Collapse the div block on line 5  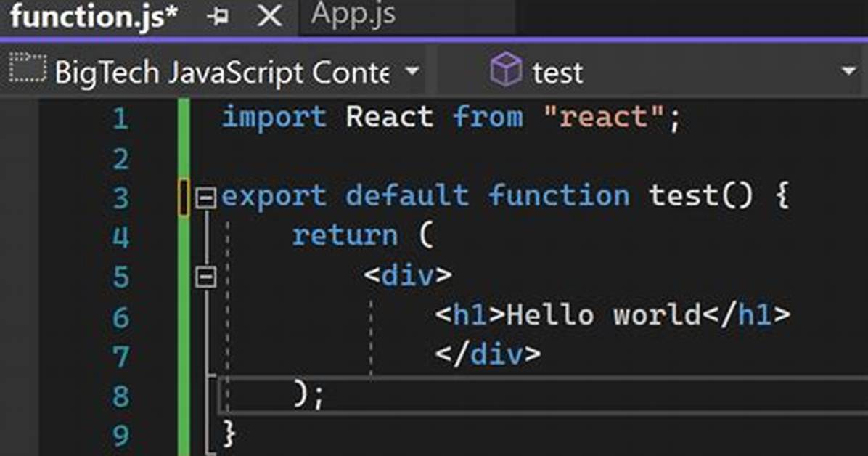pos(206,277)
